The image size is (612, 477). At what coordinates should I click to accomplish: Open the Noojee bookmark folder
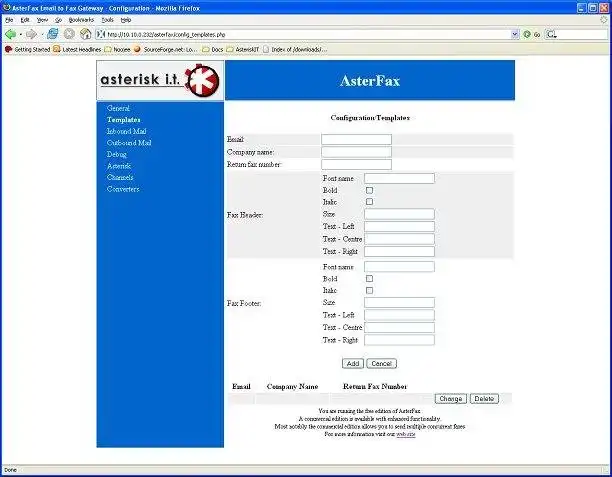tap(117, 50)
